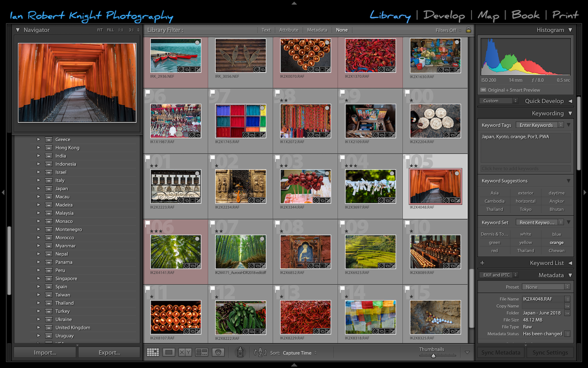Image resolution: width=588 pixels, height=368 pixels.
Task: Expand the Quick Develop panel
Action: 570,101
